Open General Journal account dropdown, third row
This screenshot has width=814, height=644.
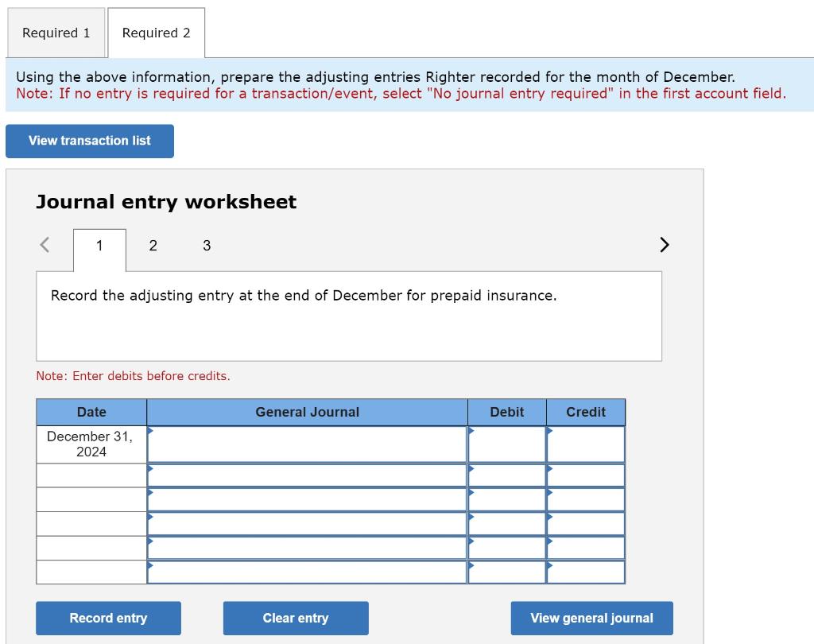click(308, 499)
